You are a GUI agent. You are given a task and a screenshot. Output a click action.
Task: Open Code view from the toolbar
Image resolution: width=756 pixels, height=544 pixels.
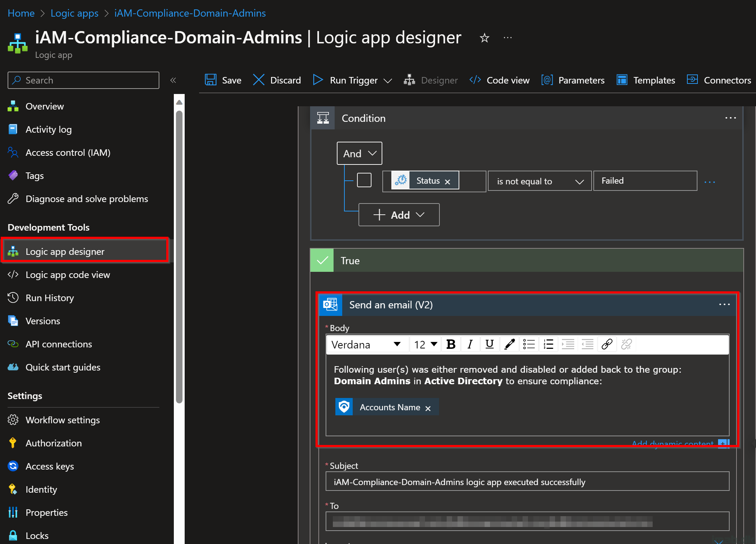coord(499,80)
